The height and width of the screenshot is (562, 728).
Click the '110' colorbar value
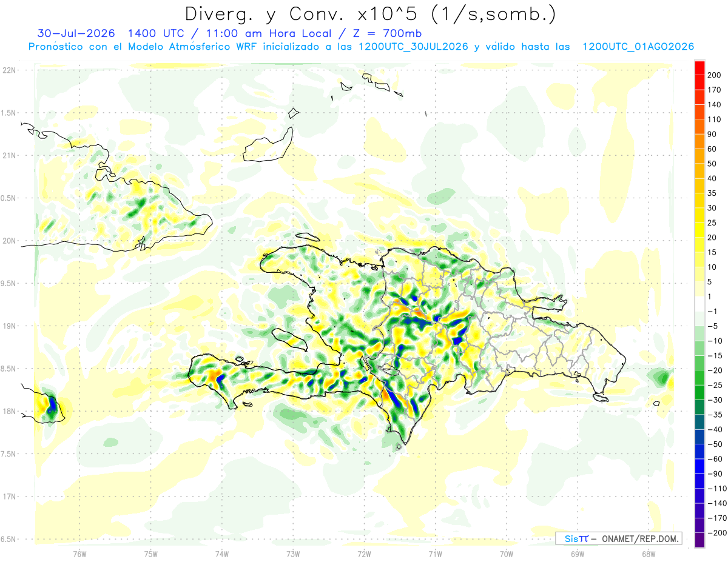(x=715, y=119)
